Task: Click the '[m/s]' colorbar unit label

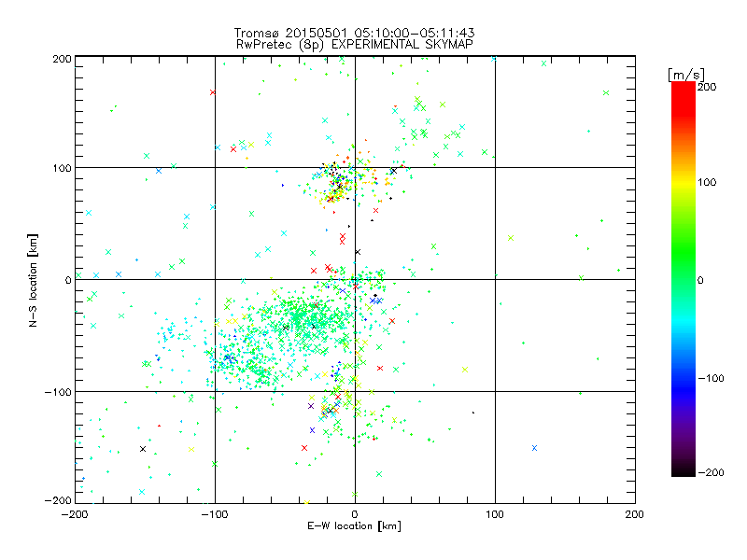Action: pyautogui.click(x=686, y=75)
